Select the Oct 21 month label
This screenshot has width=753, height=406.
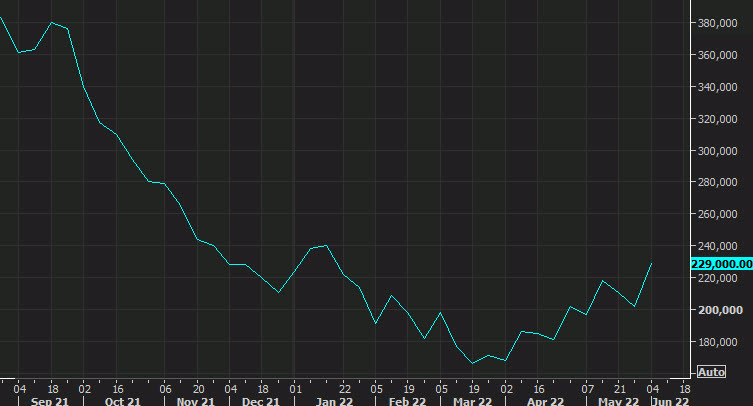(x=123, y=401)
